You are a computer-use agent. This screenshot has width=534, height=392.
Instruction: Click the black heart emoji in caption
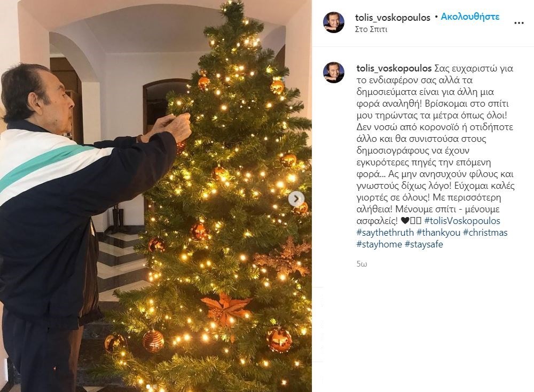click(x=405, y=221)
